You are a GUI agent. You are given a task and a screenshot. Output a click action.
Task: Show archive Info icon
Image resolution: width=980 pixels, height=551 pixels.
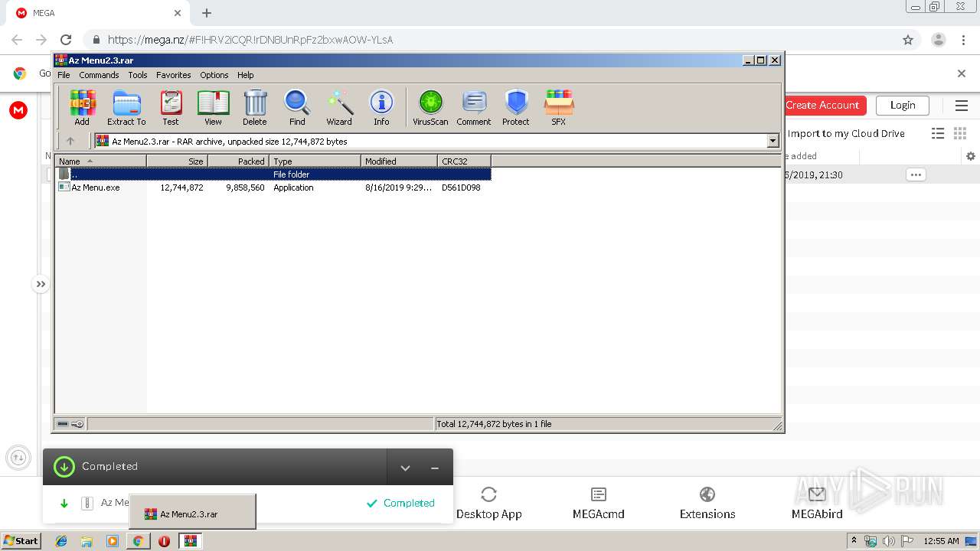point(381,107)
